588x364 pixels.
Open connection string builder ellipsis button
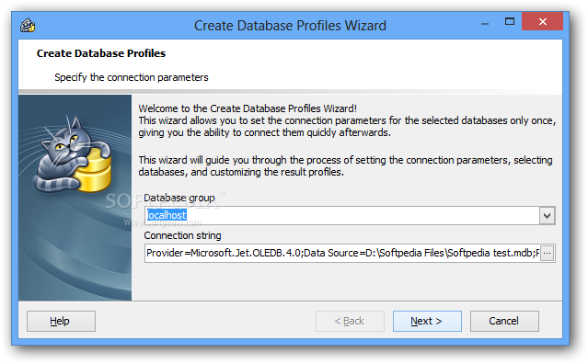(548, 254)
